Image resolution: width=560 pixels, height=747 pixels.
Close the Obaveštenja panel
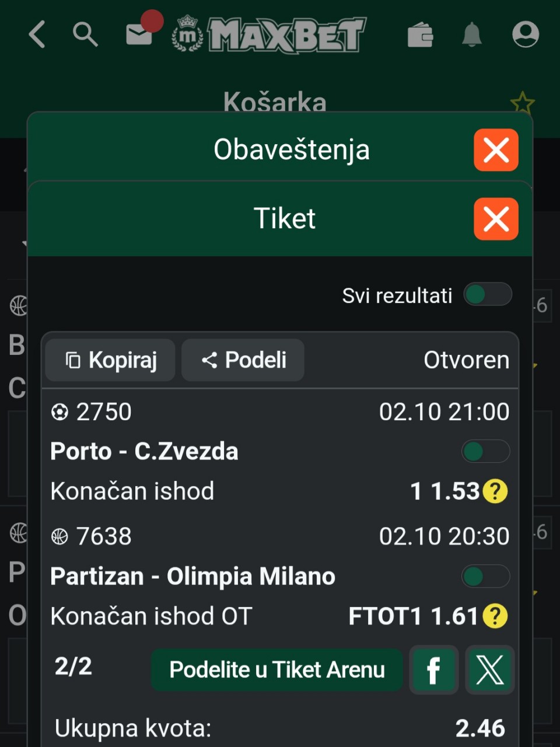click(x=496, y=150)
